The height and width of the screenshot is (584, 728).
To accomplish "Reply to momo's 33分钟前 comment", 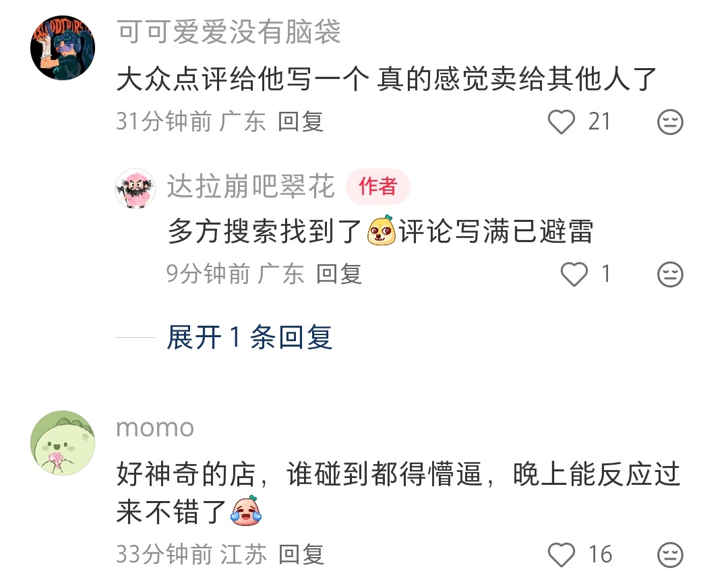I will [x=301, y=554].
